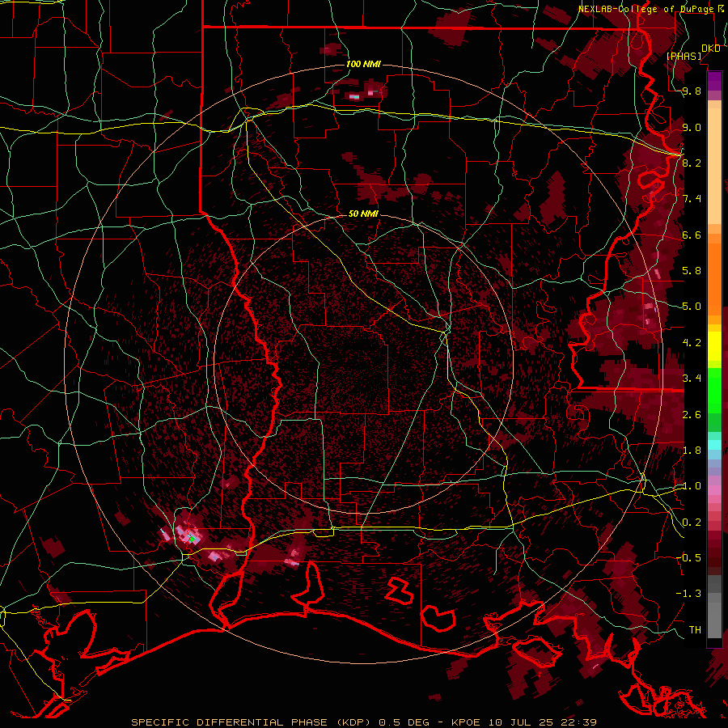Click the 9.8 value on the color scale
The width and height of the screenshot is (728, 728).
(692, 91)
